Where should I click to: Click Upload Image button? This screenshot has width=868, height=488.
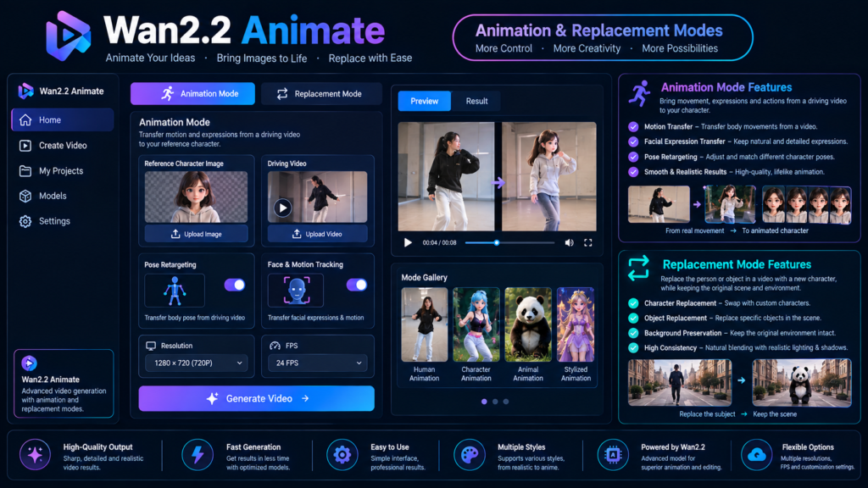coord(196,234)
